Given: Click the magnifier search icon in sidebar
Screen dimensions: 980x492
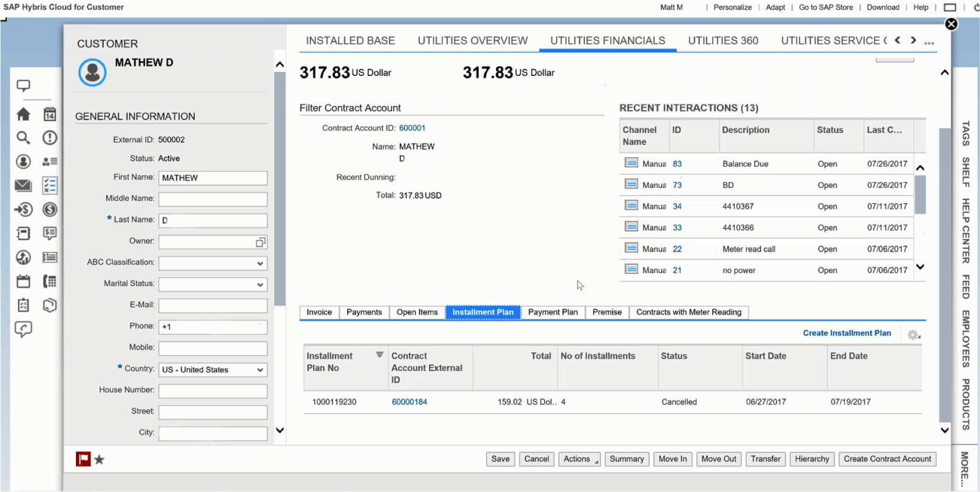Looking at the screenshot, I should [23, 138].
